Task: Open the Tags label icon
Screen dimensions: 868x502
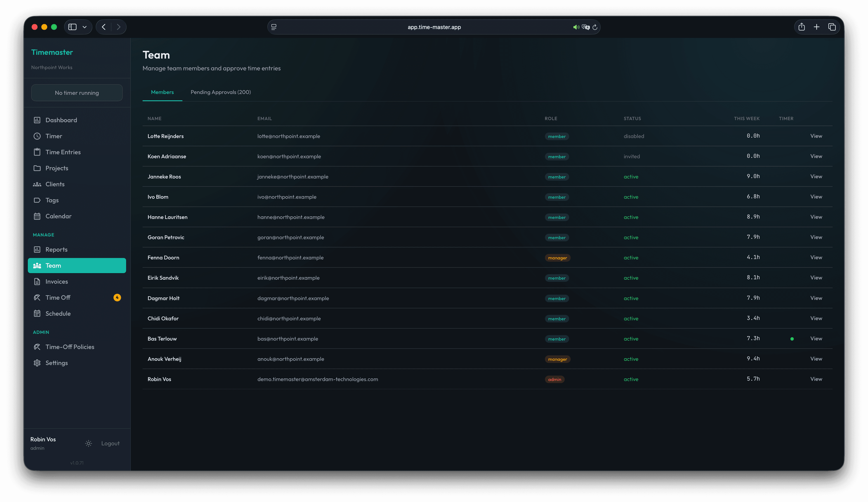Action: coord(37,200)
